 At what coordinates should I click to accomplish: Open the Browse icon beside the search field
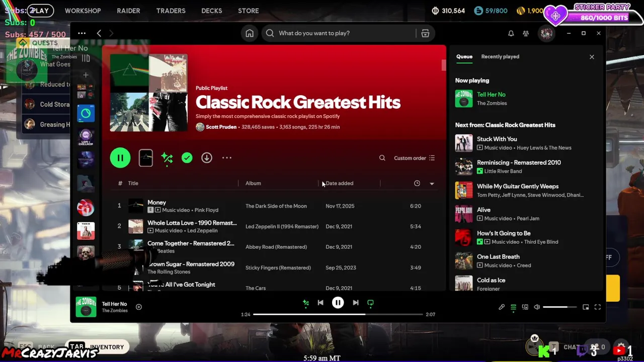pos(425,33)
